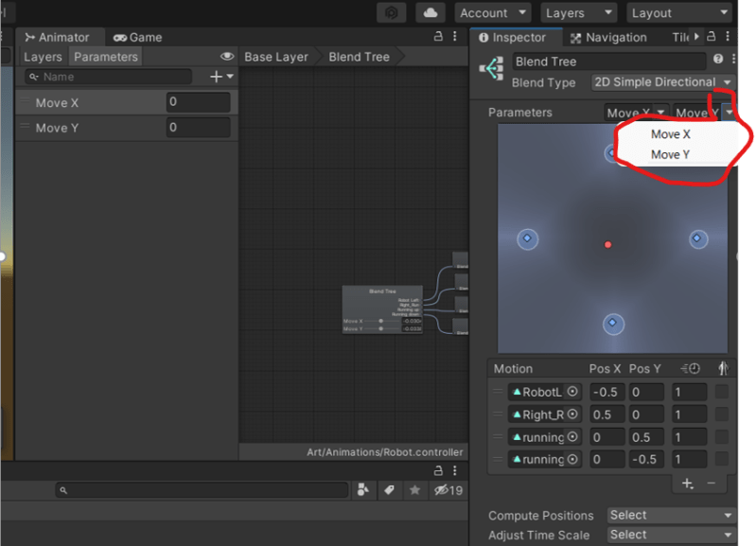Adjust Move X slider on Blend Tree node
This screenshot has width=756, height=546.
(x=381, y=321)
